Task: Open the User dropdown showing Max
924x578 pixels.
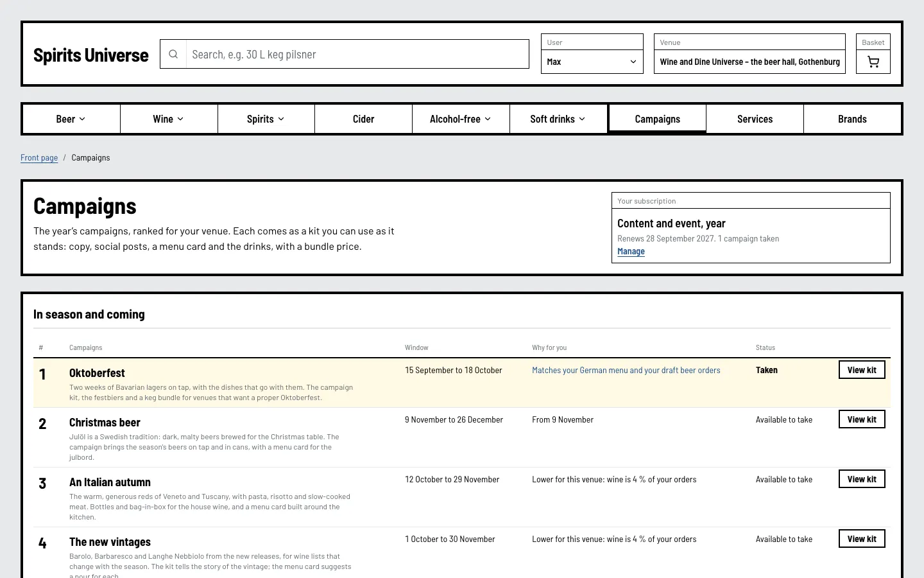Action: pyautogui.click(x=592, y=62)
